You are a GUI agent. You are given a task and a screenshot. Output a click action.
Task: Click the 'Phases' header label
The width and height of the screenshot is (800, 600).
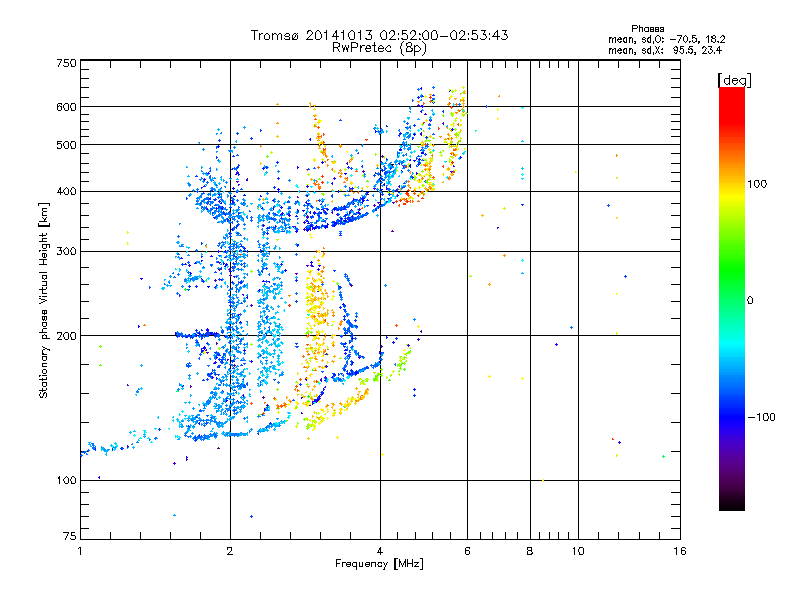(x=647, y=29)
